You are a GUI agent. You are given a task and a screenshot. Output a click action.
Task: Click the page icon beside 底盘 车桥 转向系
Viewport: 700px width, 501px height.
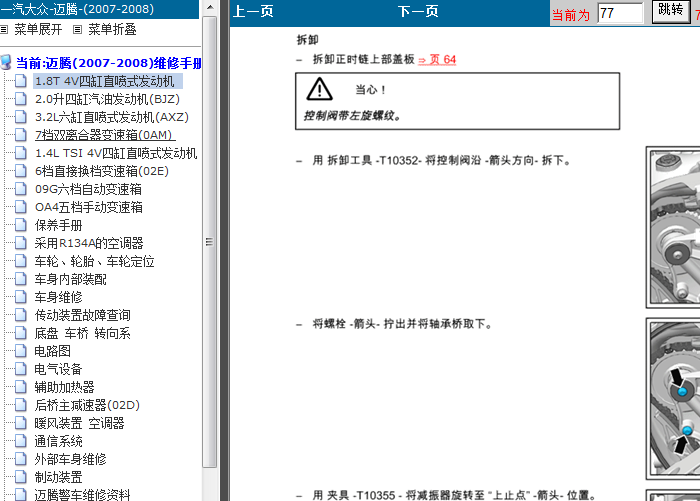21,333
